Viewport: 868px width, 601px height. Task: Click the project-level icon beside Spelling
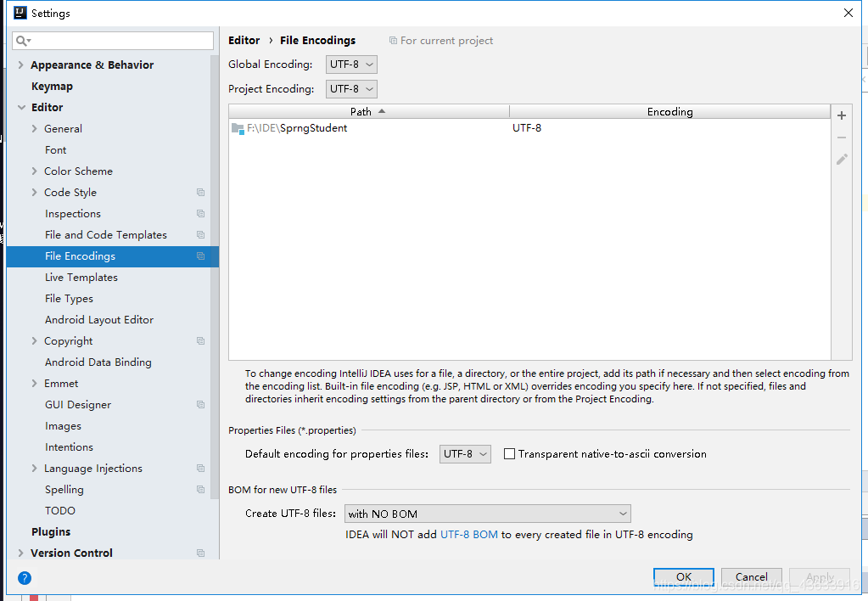point(200,489)
